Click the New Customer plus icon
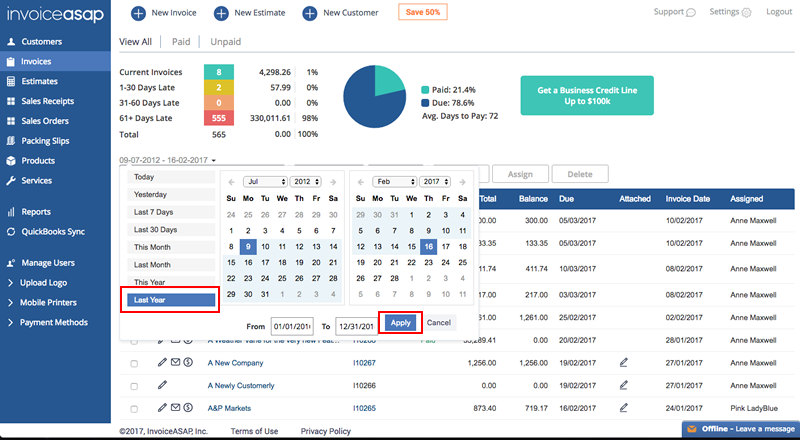The width and height of the screenshot is (800, 440). tap(307, 13)
